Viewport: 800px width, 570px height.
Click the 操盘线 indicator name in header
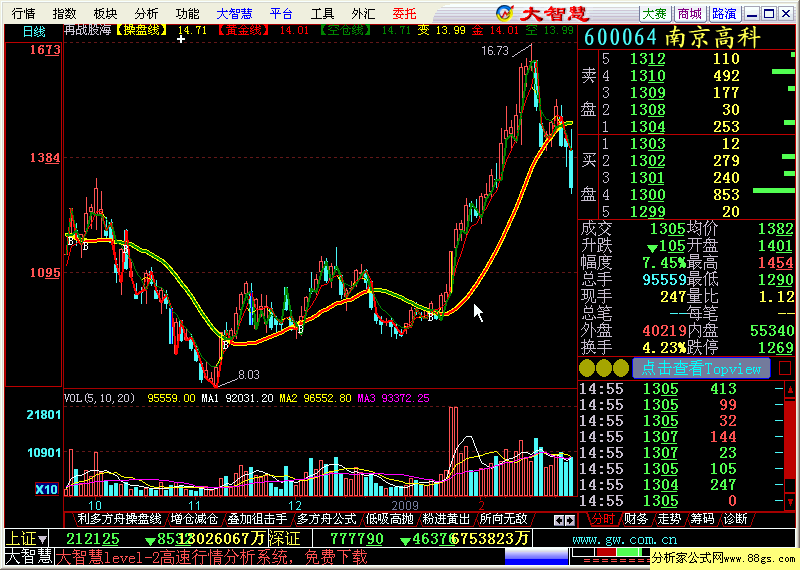pyautogui.click(x=141, y=31)
